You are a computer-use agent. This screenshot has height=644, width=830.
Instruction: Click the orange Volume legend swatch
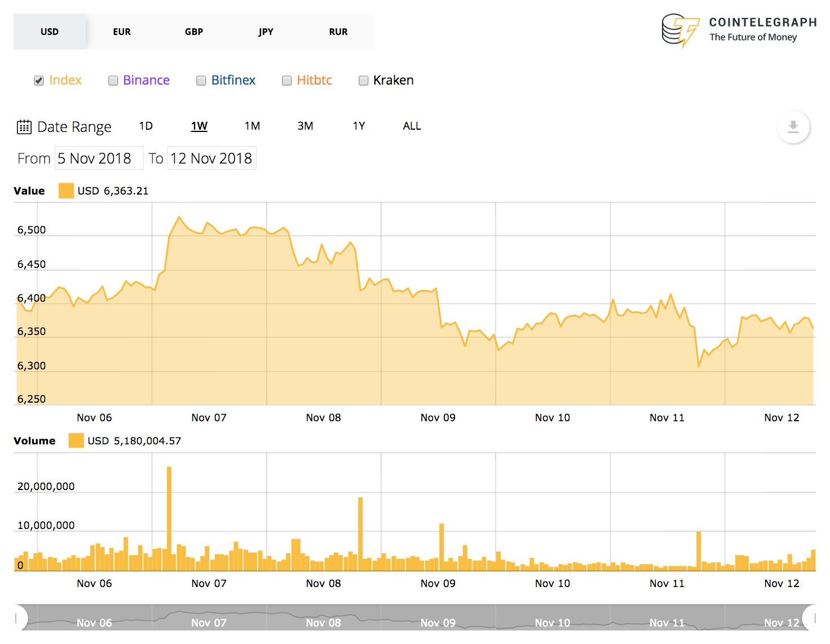coord(76,440)
